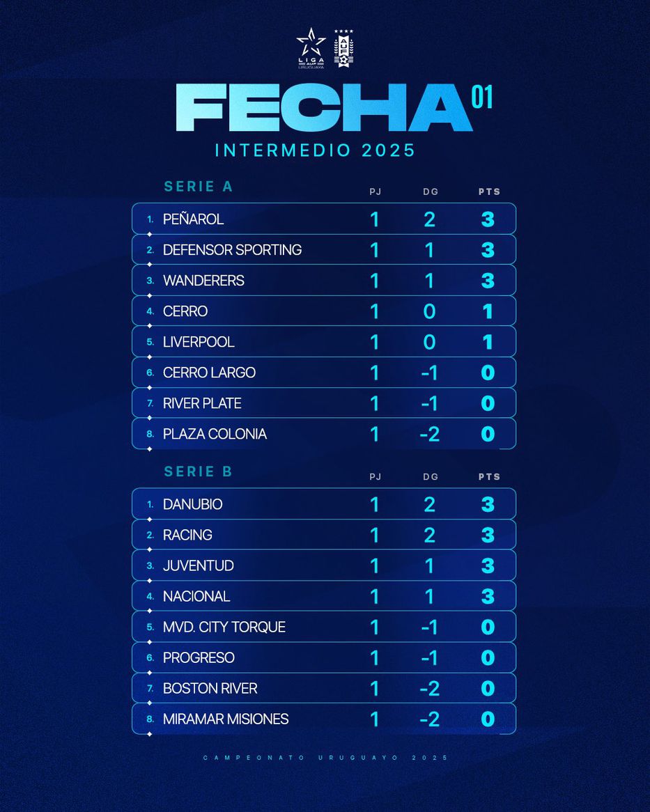Screen dimensions: 650x812
Task: Select the Plaza Colonia row
Action: pos(324,433)
